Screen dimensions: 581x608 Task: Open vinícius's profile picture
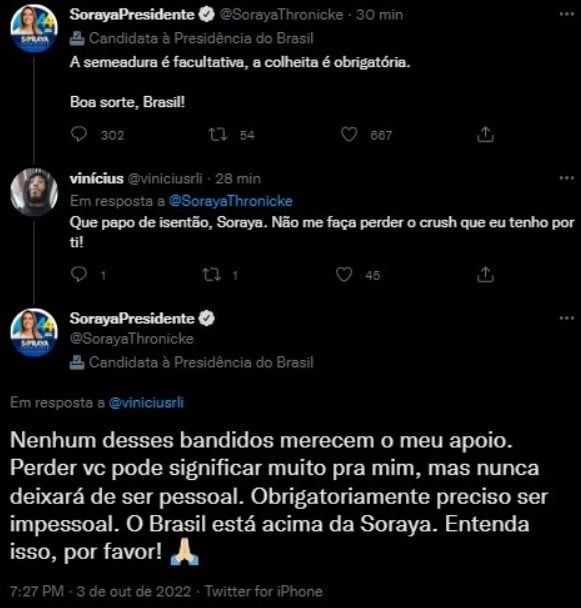(34, 192)
